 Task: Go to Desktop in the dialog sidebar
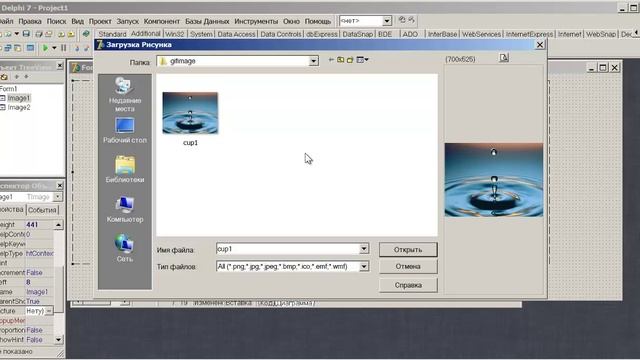pos(124,131)
